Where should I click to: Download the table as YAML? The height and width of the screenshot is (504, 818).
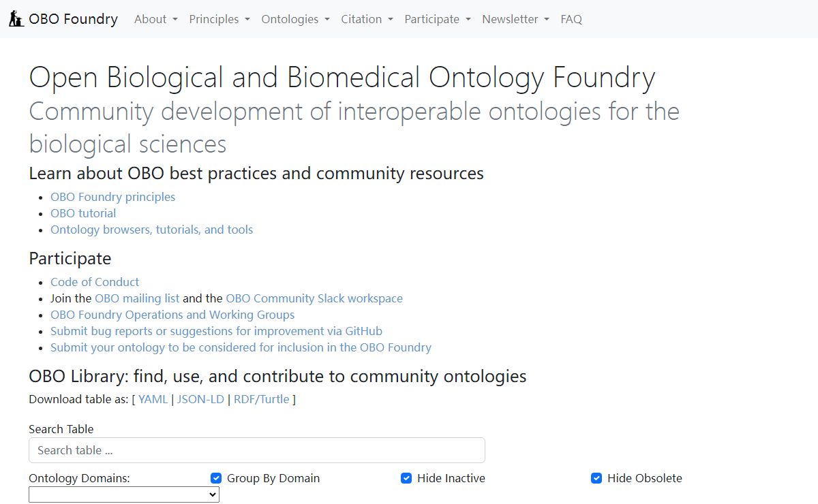click(x=153, y=399)
